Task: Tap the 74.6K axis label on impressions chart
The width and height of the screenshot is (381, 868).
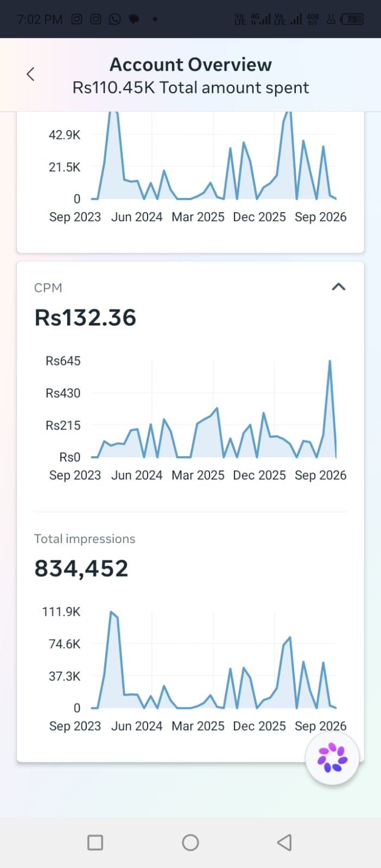Action: point(65,644)
